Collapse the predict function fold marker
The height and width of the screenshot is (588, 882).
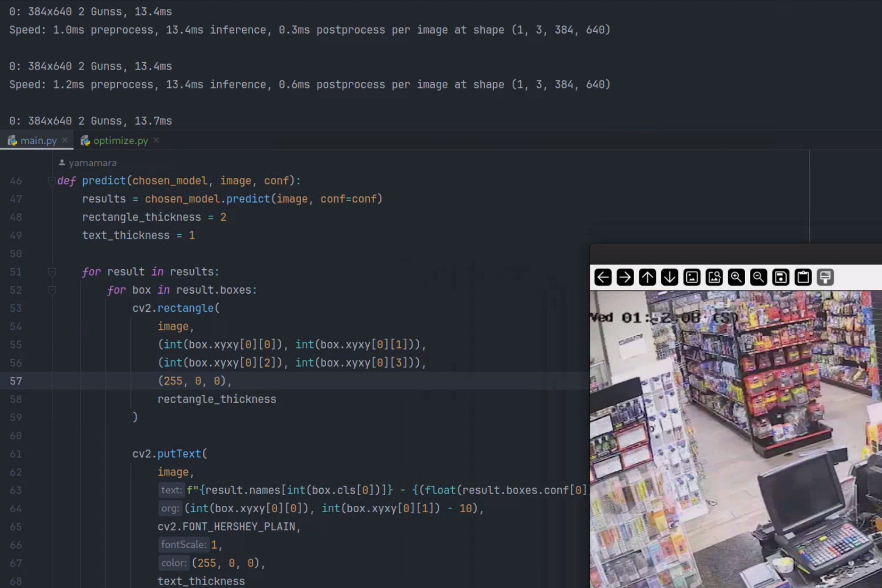[x=51, y=180]
